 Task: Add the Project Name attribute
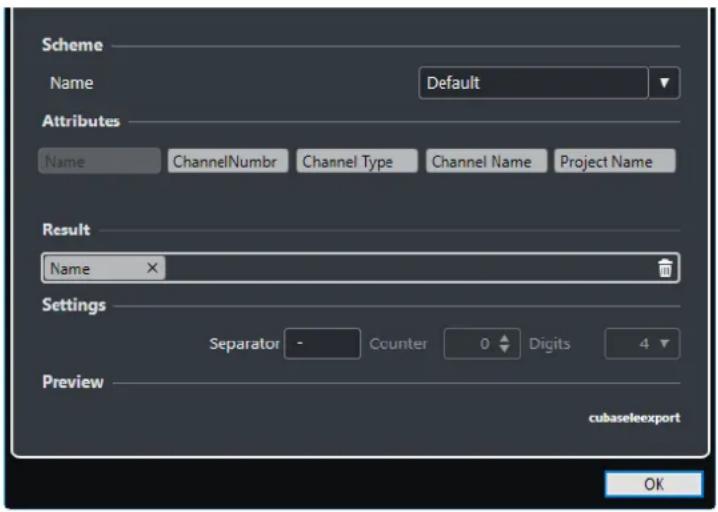coord(615,161)
